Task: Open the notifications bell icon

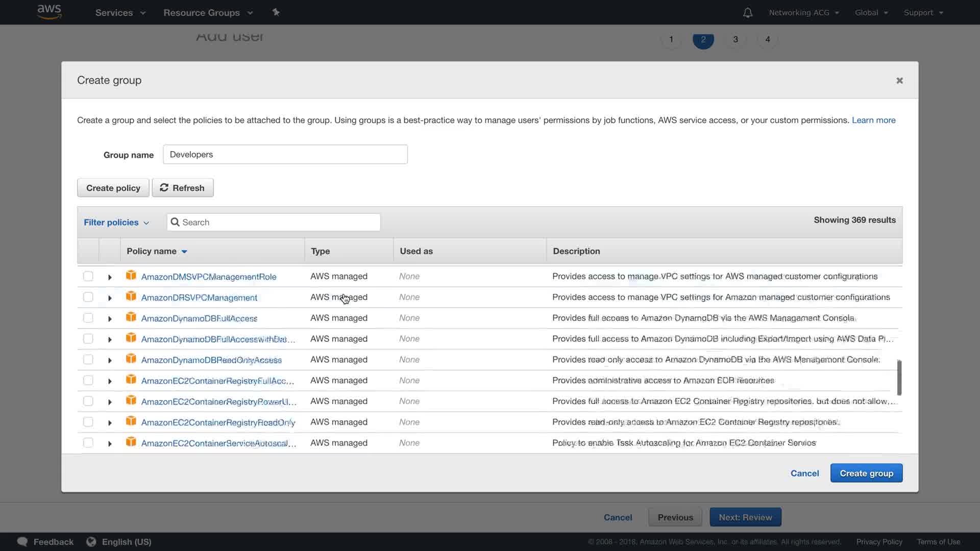Action: tap(747, 13)
